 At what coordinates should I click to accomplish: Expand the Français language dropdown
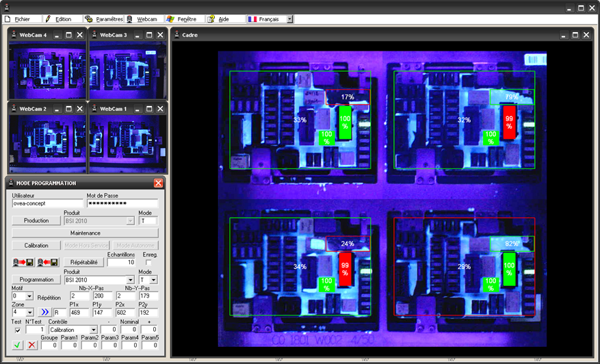pos(289,18)
